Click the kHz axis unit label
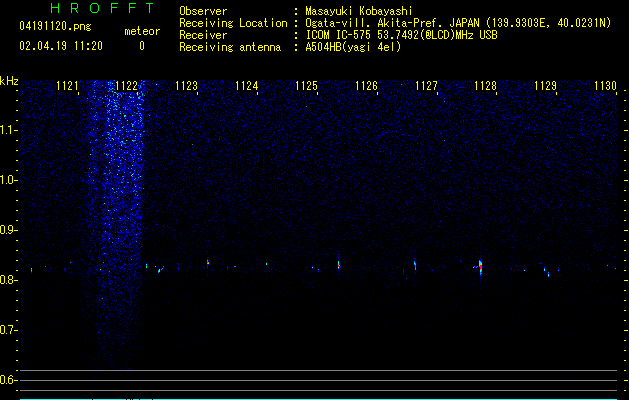This screenshot has height=400, width=629. click(9, 81)
